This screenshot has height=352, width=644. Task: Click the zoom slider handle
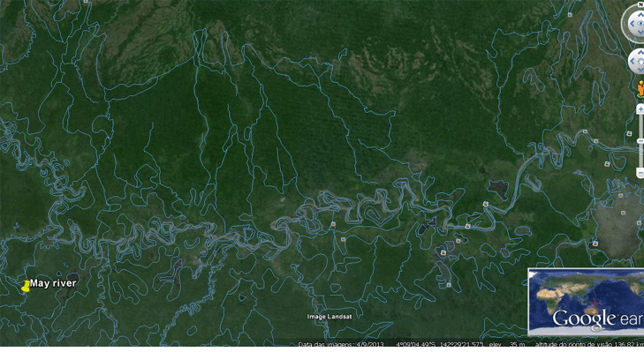click(640, 141)
